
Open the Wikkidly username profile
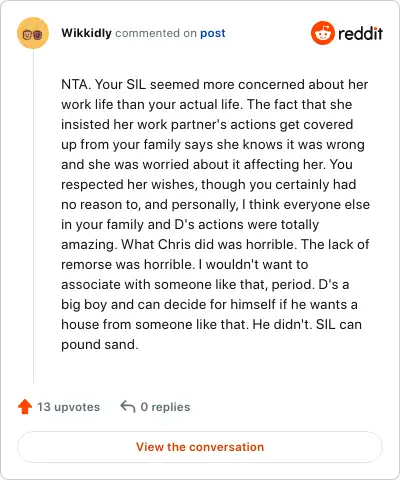[x=86, y=33]
